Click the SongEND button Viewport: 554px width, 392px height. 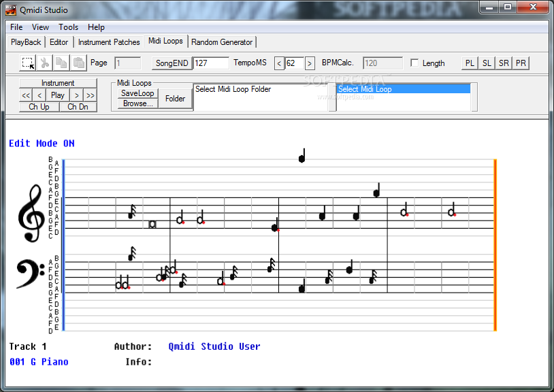point(172,63)
